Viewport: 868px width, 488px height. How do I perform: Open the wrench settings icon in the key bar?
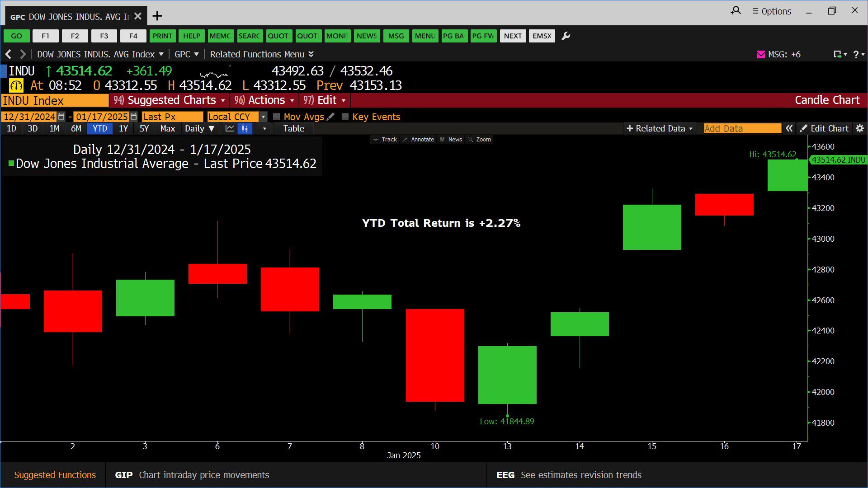[x=566, y=36]
